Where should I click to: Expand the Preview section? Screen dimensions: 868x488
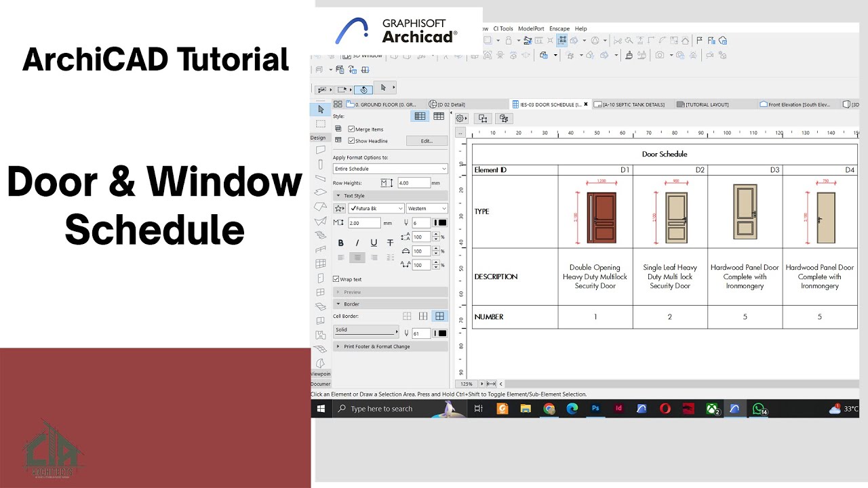(390, 292)
